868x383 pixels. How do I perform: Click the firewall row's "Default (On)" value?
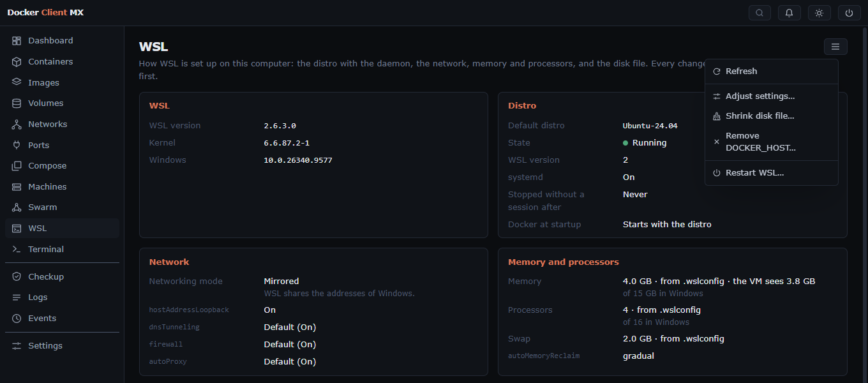pos(290,345)
